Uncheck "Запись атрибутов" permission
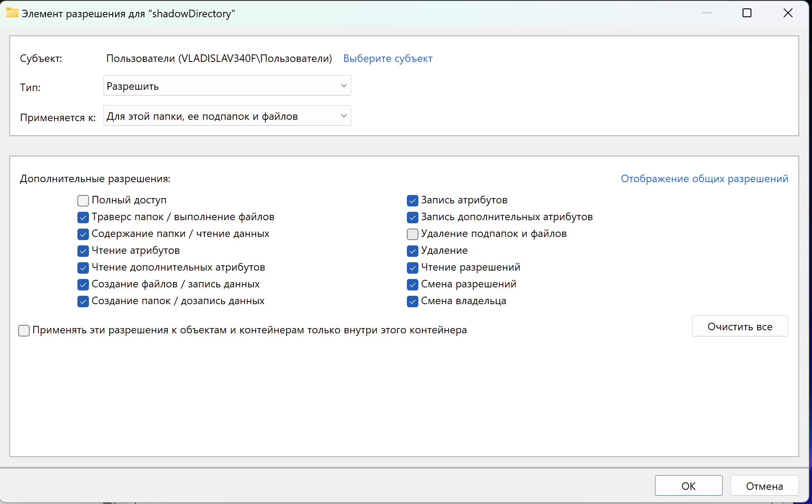The image size is (812, 504). (413, 201)
